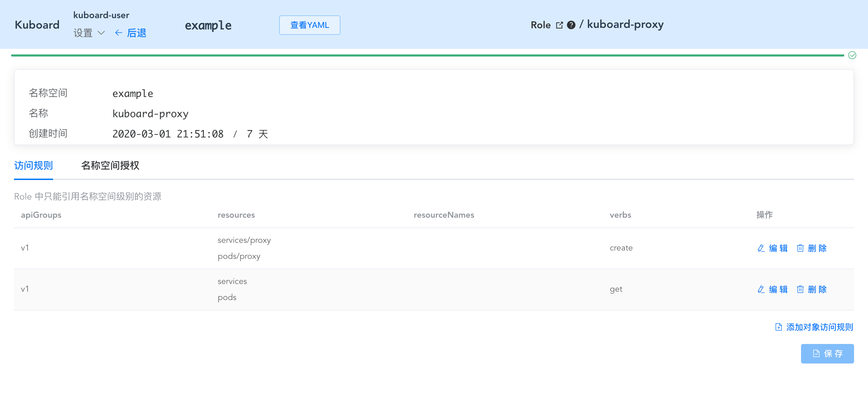Click the Kuboard logo text
The width and height of the screenshot is (868, 397).
click(37, 25)
